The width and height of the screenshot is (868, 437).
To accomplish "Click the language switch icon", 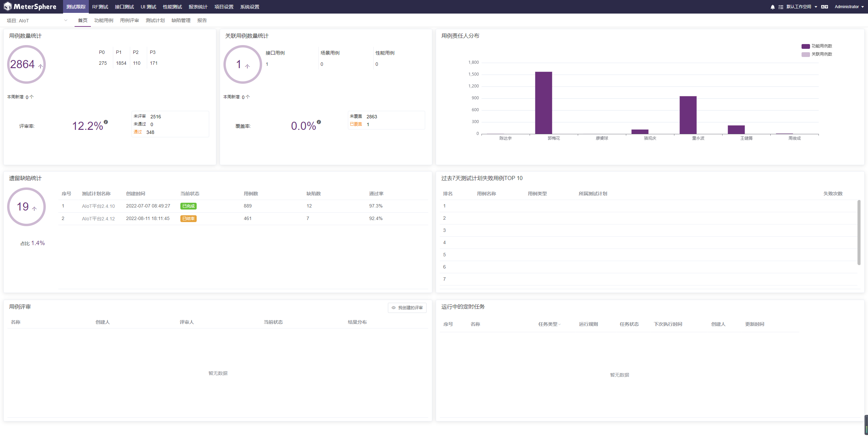I will point(825,7).
